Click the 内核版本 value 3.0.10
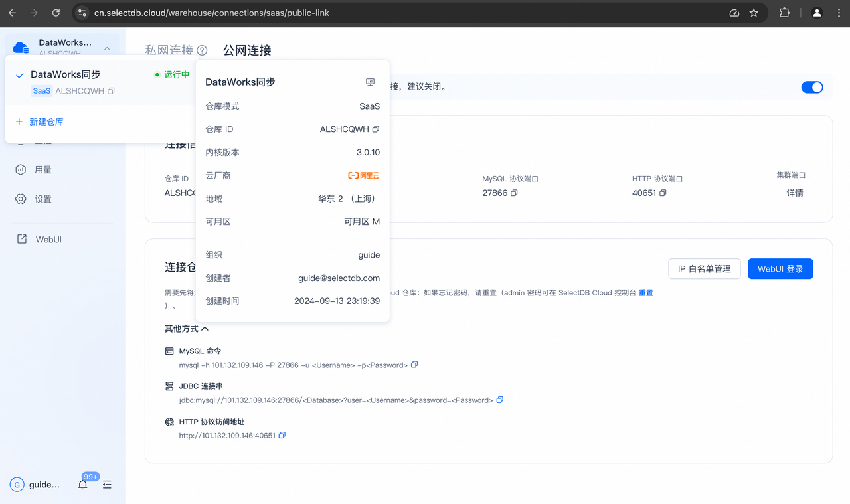 point(368,153)
